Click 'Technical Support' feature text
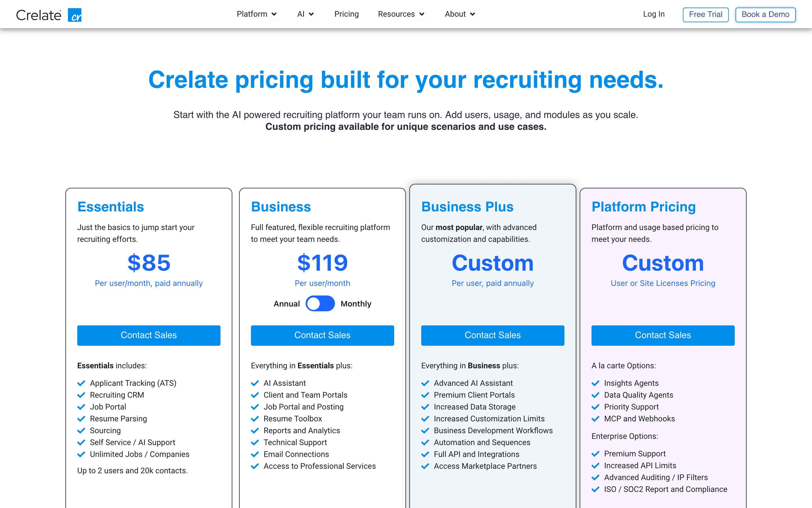This screenshot has width=812, height=508. point(295,443)
